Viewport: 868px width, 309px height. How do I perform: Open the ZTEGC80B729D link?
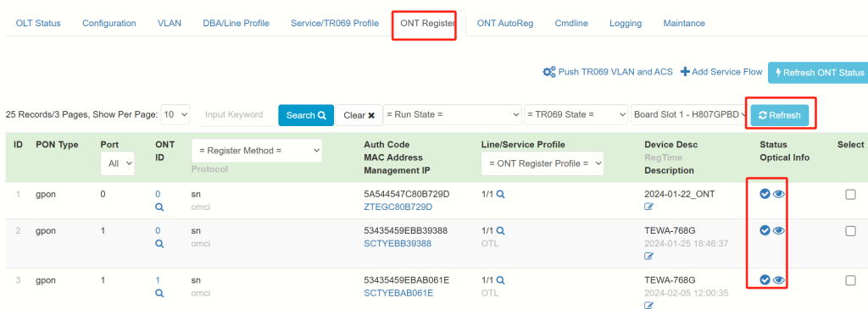tap(398, 207)
